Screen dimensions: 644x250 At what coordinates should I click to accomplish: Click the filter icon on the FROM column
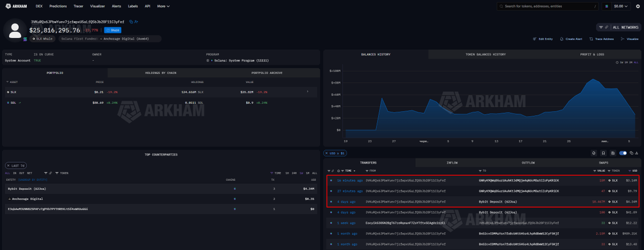point(367,171)
